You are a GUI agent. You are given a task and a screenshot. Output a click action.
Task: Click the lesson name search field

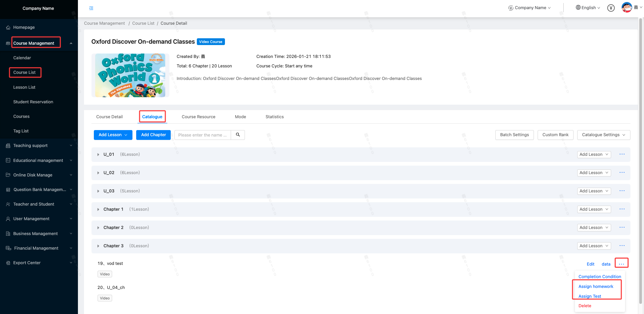pyautogui.click(x=203, y=135)
